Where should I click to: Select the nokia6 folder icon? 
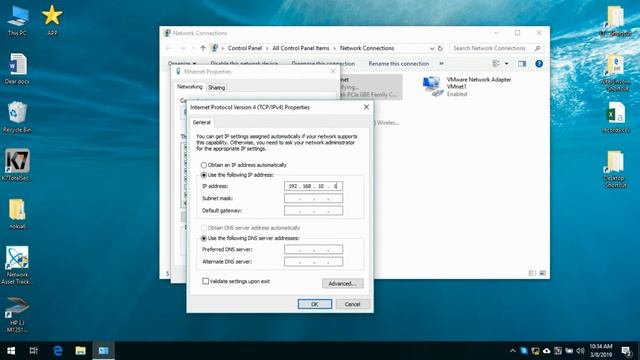17,214
